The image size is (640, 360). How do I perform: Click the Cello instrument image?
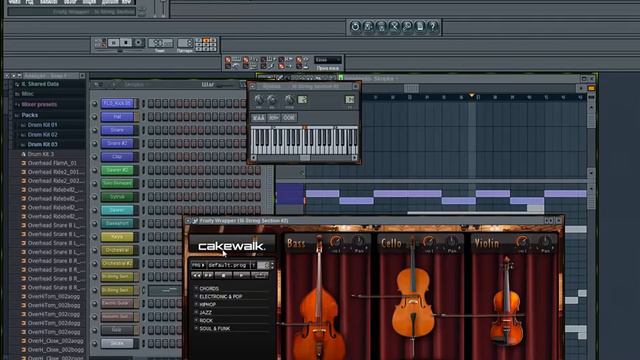(x=412, y=298)
